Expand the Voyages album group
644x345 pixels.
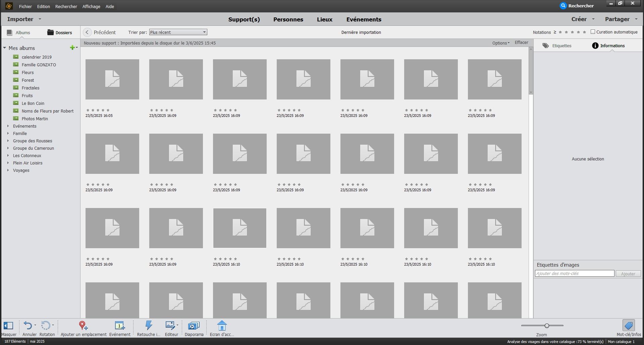click(x=8, y=170)
